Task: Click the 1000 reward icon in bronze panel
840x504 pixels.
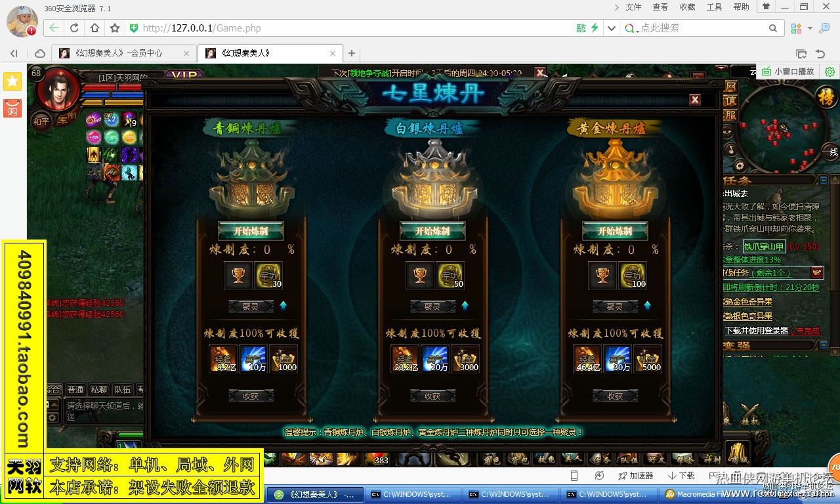Action: [x=283, y=359]
